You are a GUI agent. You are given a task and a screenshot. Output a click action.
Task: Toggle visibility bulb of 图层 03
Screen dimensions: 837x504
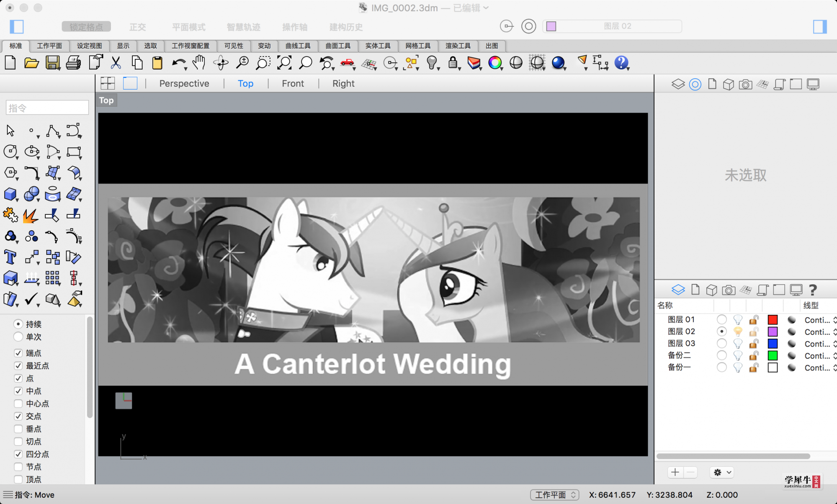point(738,344)
